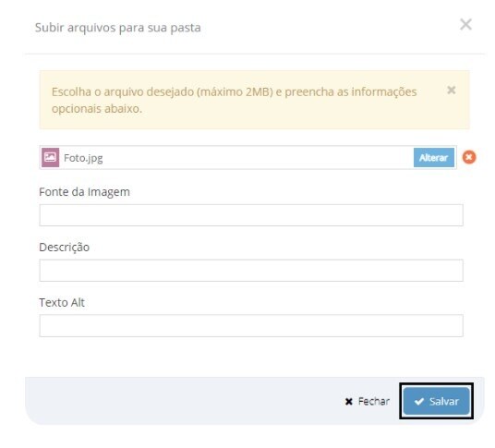Image resolution: width=495 pixels, height=448 pixels.
Task: Click the yellow alert message text
Action: 234,100
